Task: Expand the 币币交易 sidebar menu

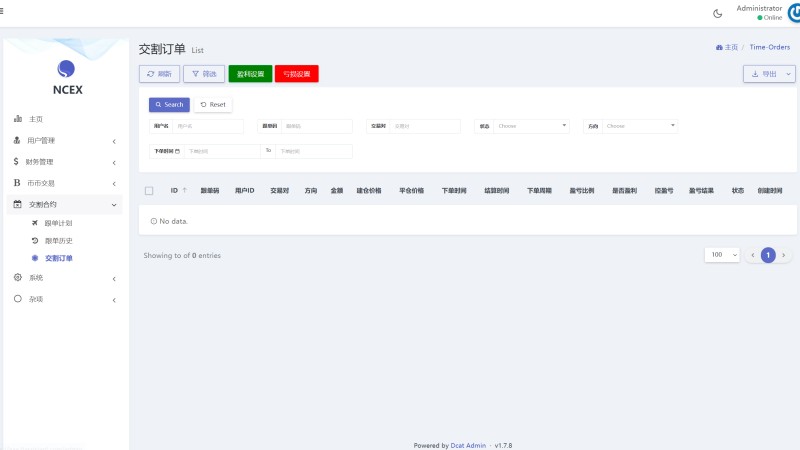Action: tap(65, 183)
